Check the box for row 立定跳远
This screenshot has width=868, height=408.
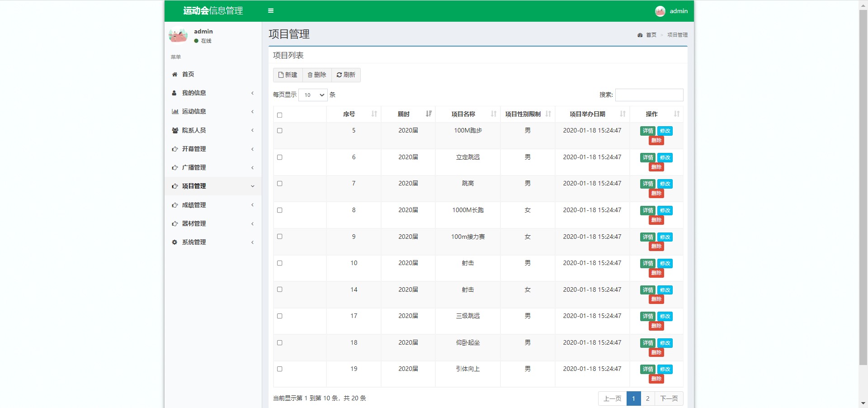click(x=280, y=157)
